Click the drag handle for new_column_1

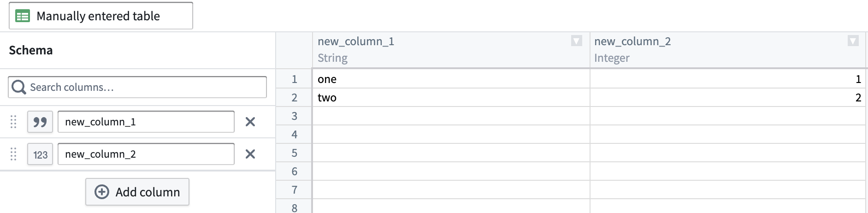tap(13, 122)
